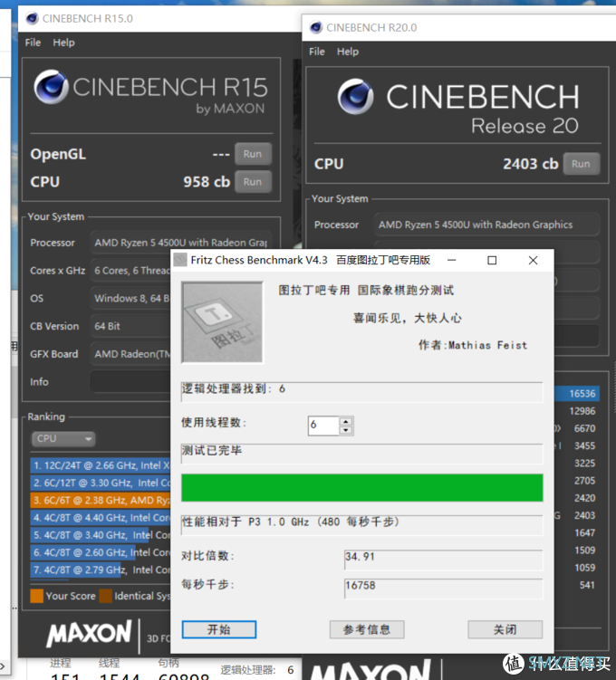Screen dimensions: 616x680
Task: Click the Cinebench R15 sphere logo
Action: (52, 87)
